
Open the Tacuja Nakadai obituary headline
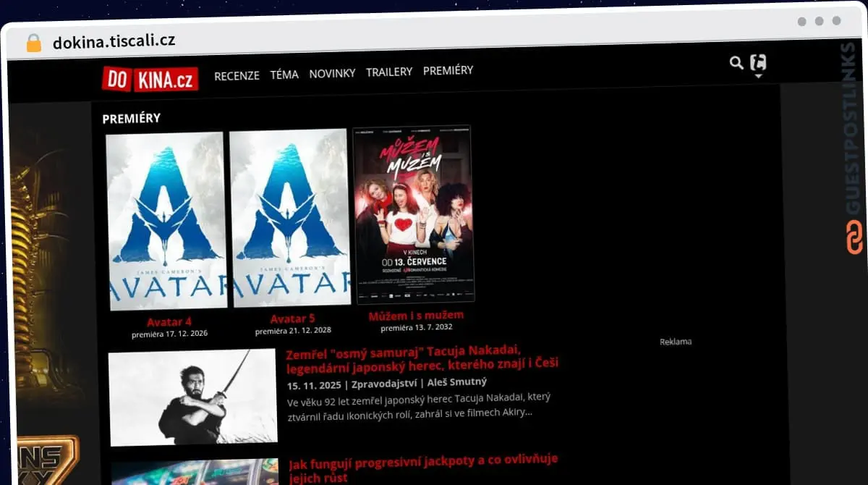[422, 358]
